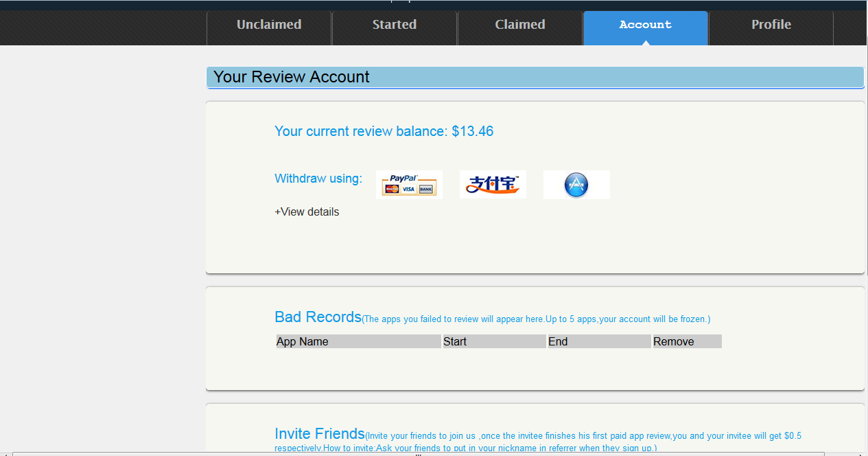Withdraw using the PayPal icon
The height and width of the screenshot is (456, 868).
409,185
